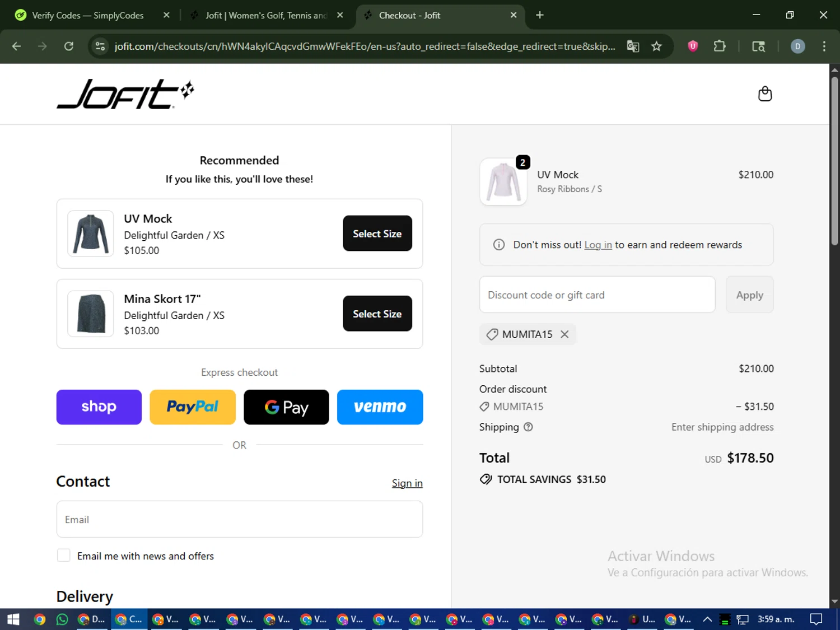Open the uBlock shield extension icon
Screen dimensions: 840x630
(x=693, y=46)
